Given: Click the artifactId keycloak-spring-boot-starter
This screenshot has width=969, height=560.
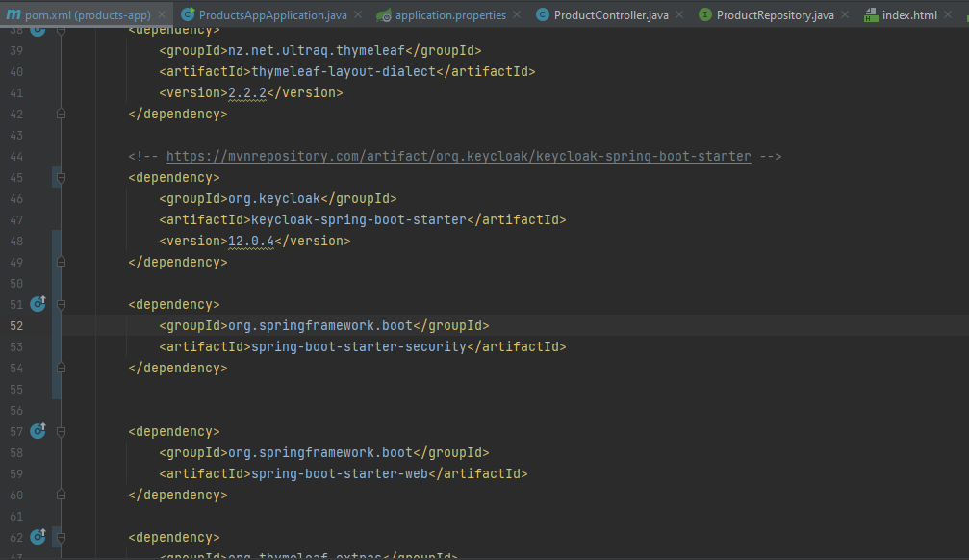Looking at the screenshot, I should click(x=358, y=220).
